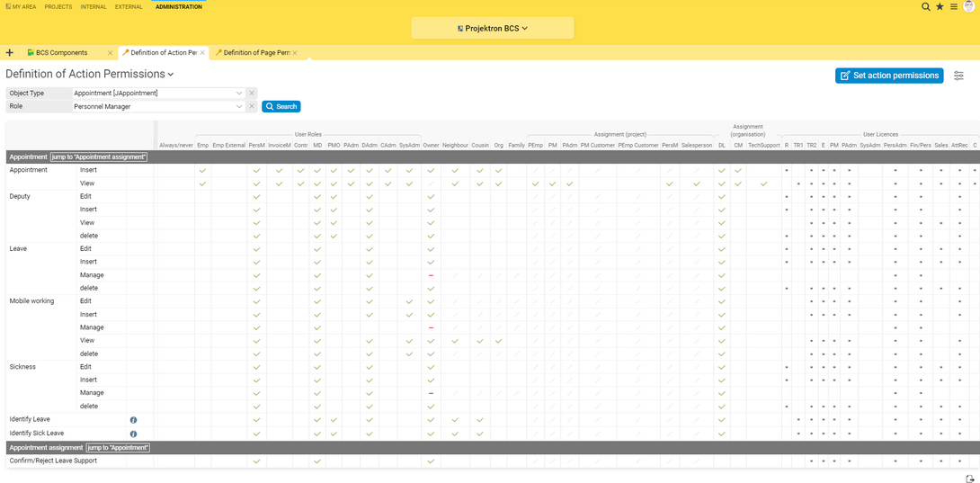Click the 'Identify Sick Leave' row label
This screenshot has height=483, width=980.
click(x=37, y=433)
